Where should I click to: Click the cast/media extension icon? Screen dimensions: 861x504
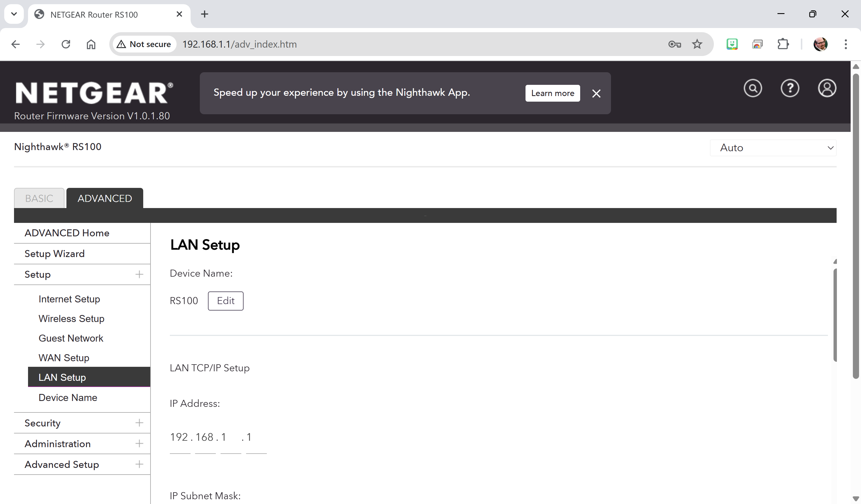click(x=757, y=44)
